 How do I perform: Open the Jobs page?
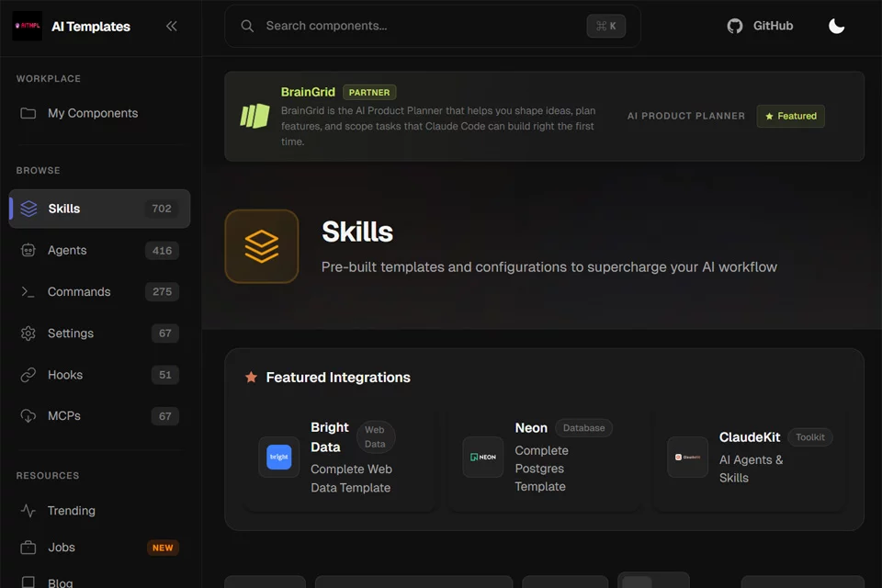click(99, 548)
